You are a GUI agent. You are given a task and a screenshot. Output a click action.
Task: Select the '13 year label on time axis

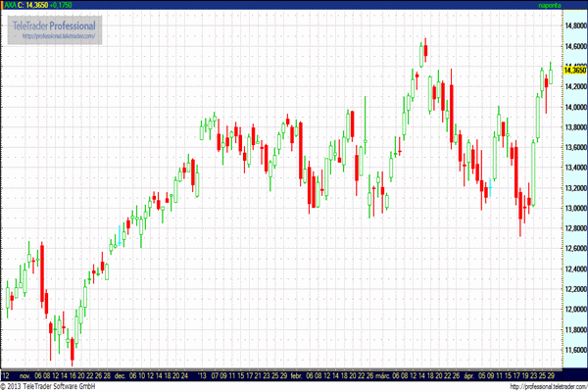point(203,374)
